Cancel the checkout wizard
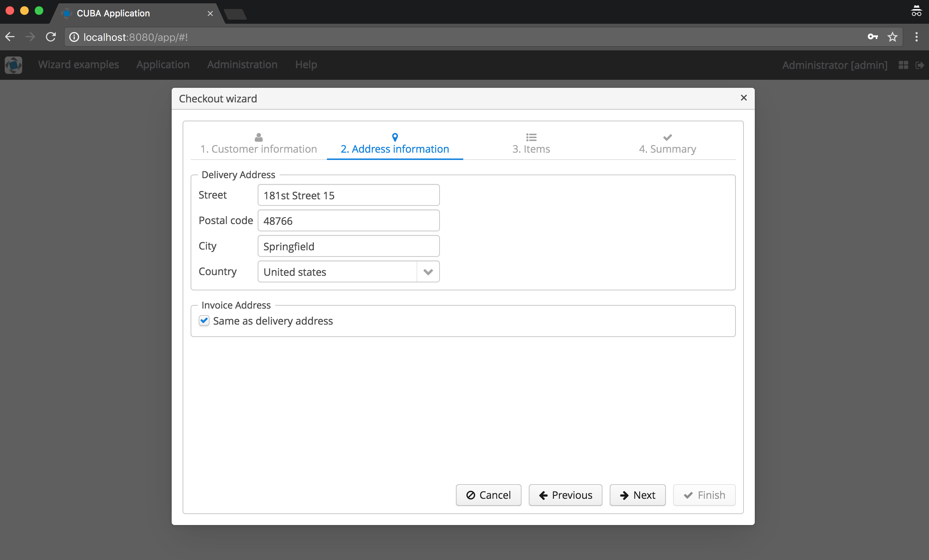The image size is (929, 560). pos(488,495)
